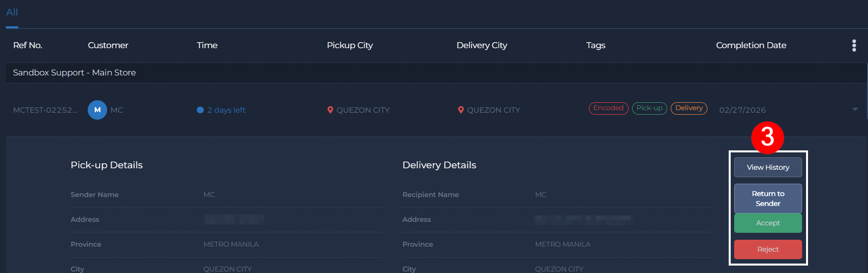The image size is (868, 273).
Task: Click the View History button
Action: click(x=767, y=167)
